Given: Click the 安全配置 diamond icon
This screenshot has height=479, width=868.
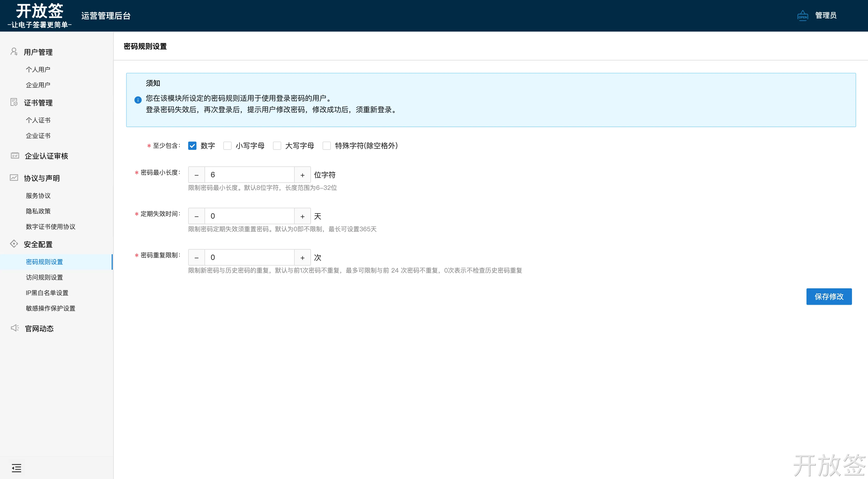Looking at the screenshot, I should click(x=14, y=244).
